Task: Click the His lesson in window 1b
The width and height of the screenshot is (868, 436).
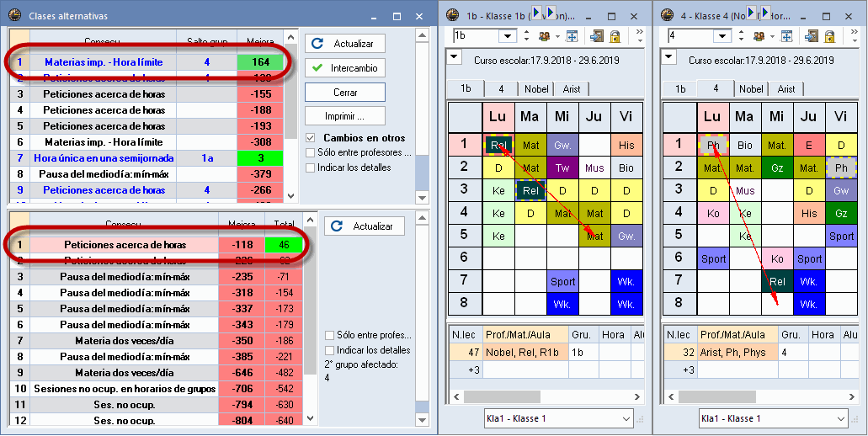Action: (x=626, y=145)
